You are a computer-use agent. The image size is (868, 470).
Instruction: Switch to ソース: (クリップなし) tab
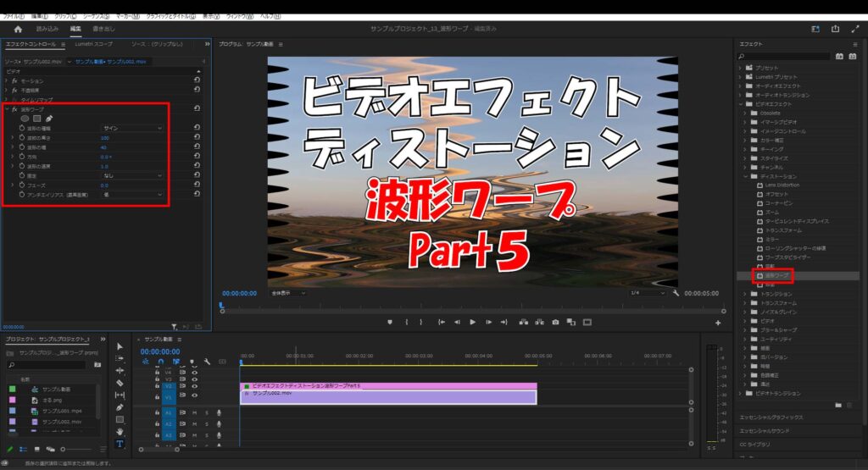coord(157,44)
